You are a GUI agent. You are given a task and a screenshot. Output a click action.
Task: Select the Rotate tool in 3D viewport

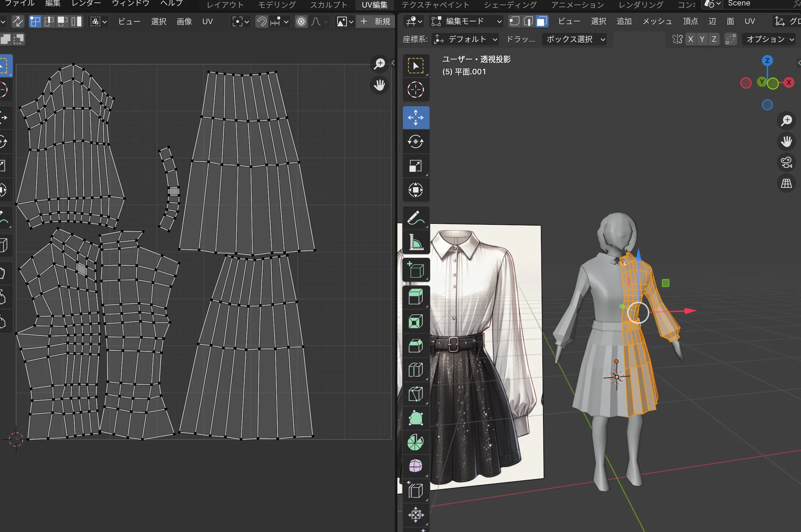click(416, 141)
